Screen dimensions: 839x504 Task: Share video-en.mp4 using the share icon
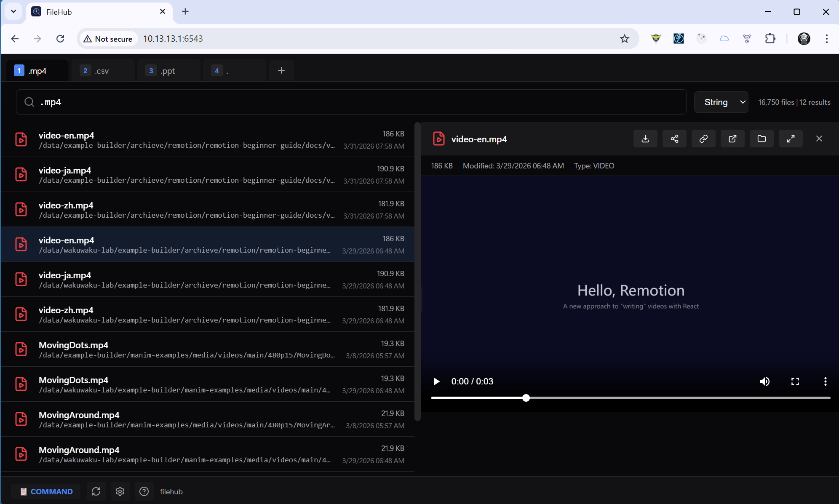pyautogui.click(x=674, y=139)
